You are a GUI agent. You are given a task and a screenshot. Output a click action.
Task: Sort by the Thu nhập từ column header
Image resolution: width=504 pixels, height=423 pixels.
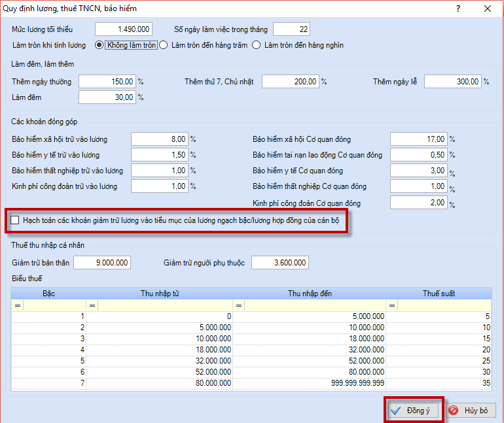160,294
